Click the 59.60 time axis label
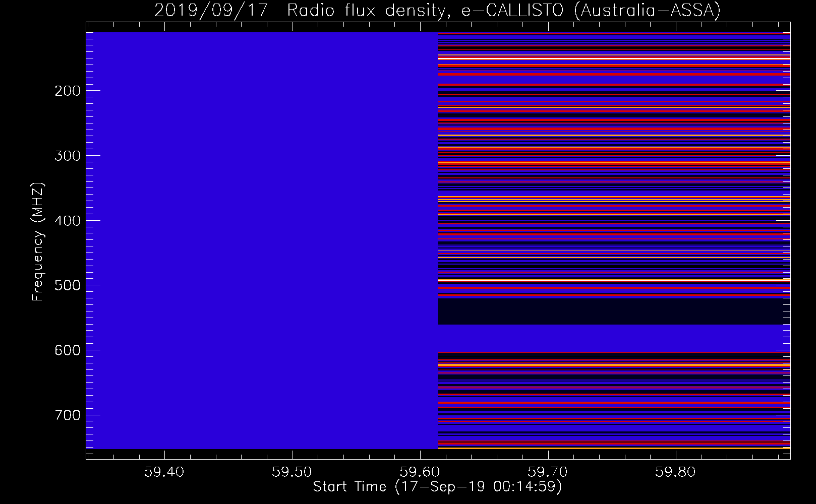The height and width of the screenshot is (504, 816). (420, 472)
